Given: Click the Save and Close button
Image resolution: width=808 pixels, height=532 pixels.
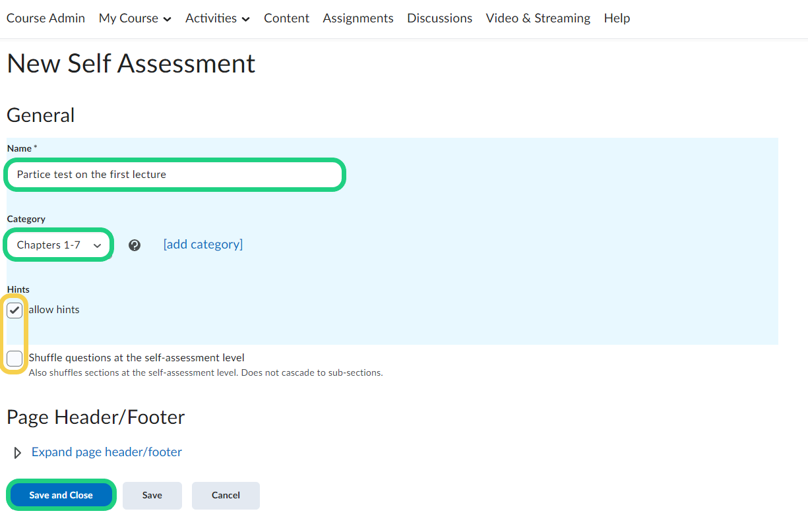Looking at the screenshot, I should pos(61,495).
